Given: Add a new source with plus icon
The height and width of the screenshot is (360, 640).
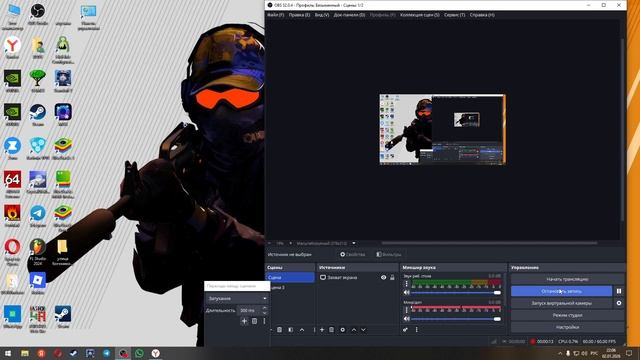Looking at the screenshot, I should [322, 330].
